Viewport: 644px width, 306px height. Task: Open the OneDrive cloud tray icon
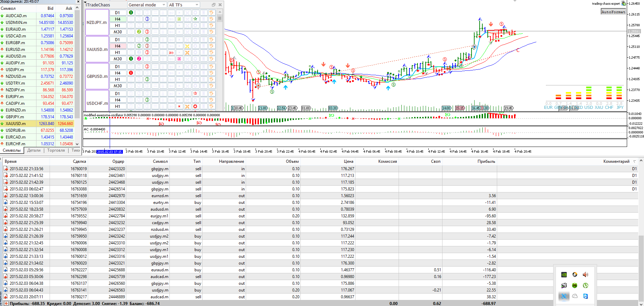(575, 296)
